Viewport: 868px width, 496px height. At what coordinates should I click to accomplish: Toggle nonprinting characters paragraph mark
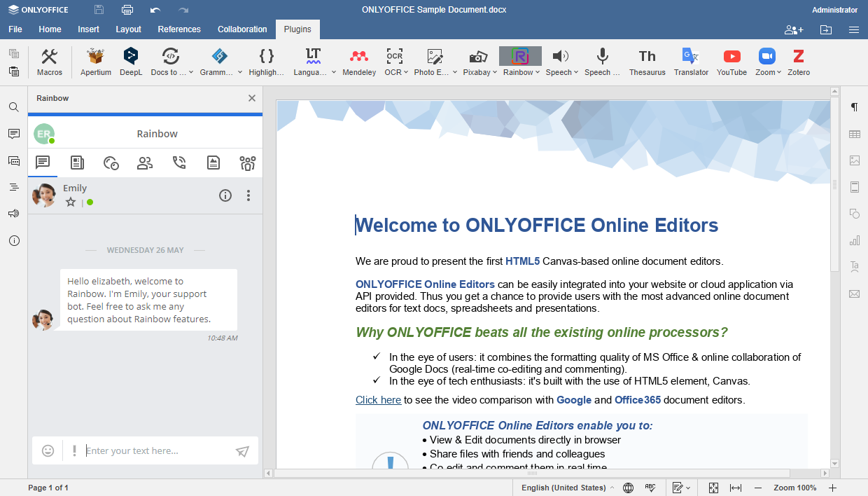coord(854,107)
